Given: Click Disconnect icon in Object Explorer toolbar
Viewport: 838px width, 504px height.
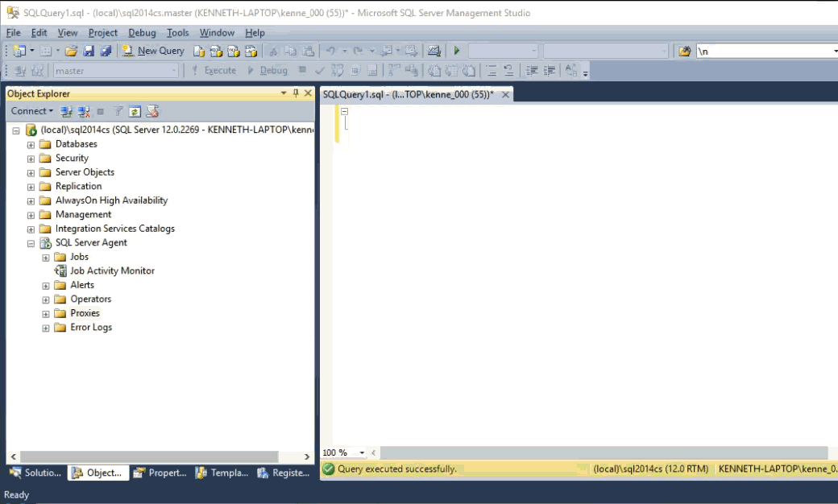Looking at the screenshot, I should point(83,111).
